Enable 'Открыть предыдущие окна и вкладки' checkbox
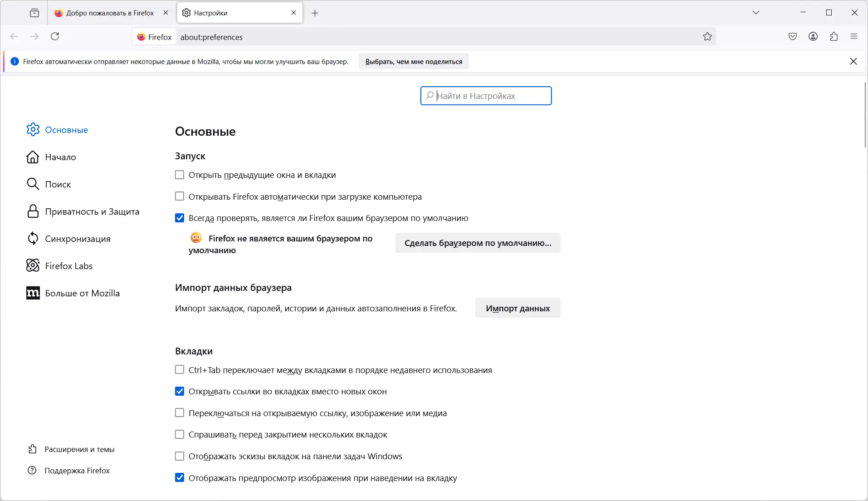Viewport: 868px width, 501px height. tap(180, 175)
